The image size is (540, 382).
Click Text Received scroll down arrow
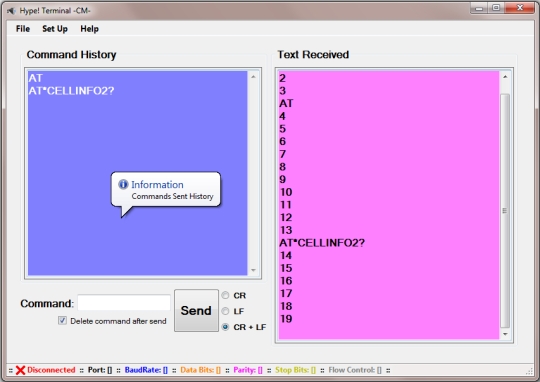[505, 334]
